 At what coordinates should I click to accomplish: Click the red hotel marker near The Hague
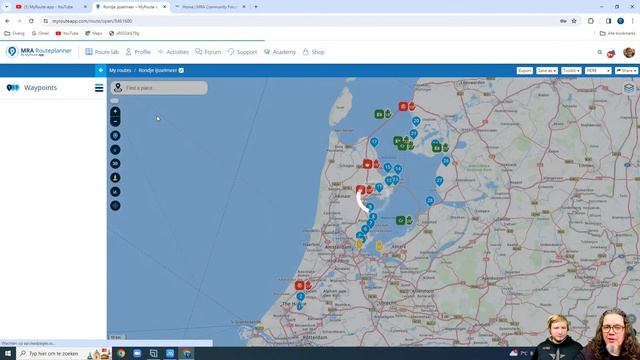pyautogui.click(x=300, y=285)
